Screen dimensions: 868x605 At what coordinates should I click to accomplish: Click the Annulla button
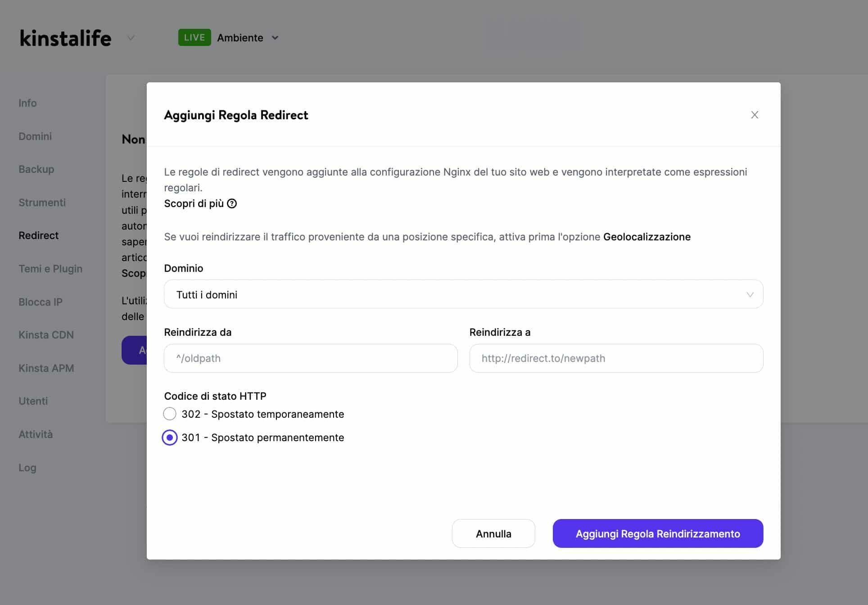tap(493, 533)
